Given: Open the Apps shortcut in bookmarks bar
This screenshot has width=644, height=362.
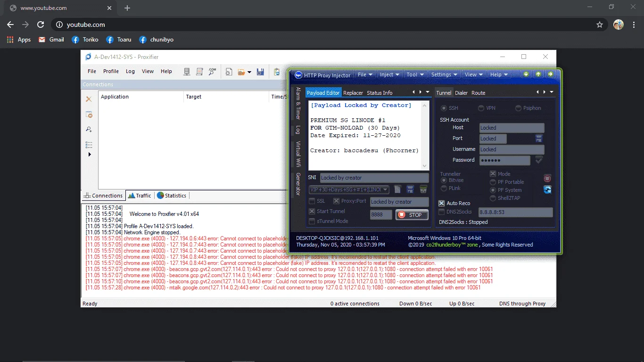Looking at the screenshot, I should 19,40.
